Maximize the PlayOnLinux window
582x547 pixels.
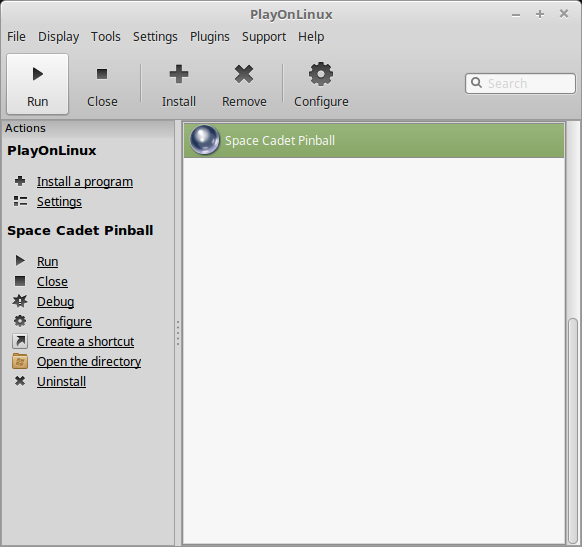click(x=540, y=14)
